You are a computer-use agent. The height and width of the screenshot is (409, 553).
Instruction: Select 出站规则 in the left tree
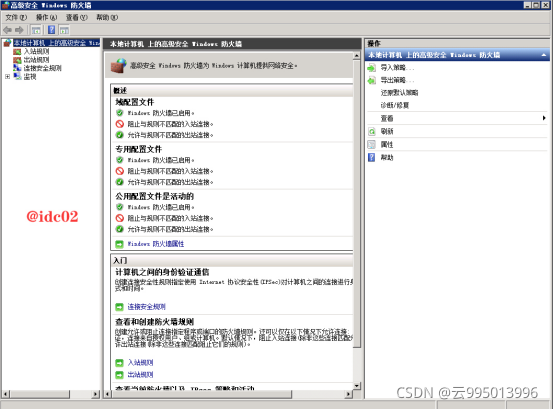[x=36, y=60]
